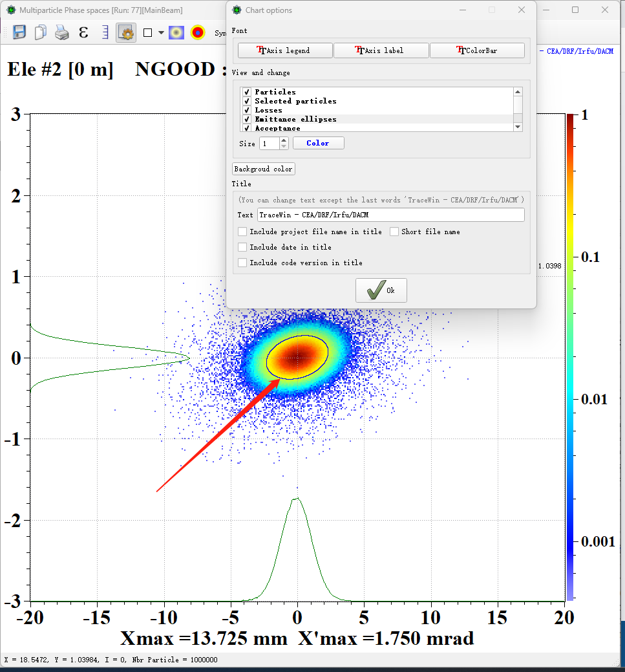Click the 'Ele #2 [0 m]' plot title

pyautogui.click(x=60, y=69)
